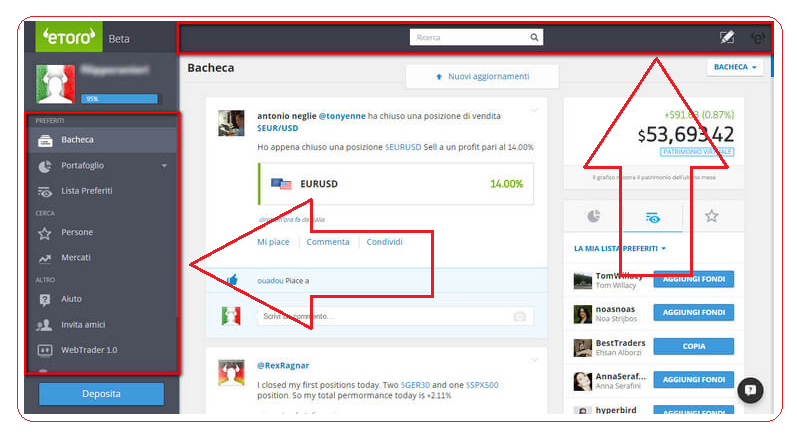This screenshot has height=436, width=797.
Task: Open the @RexRagnar username link
Action: (283, 365)
